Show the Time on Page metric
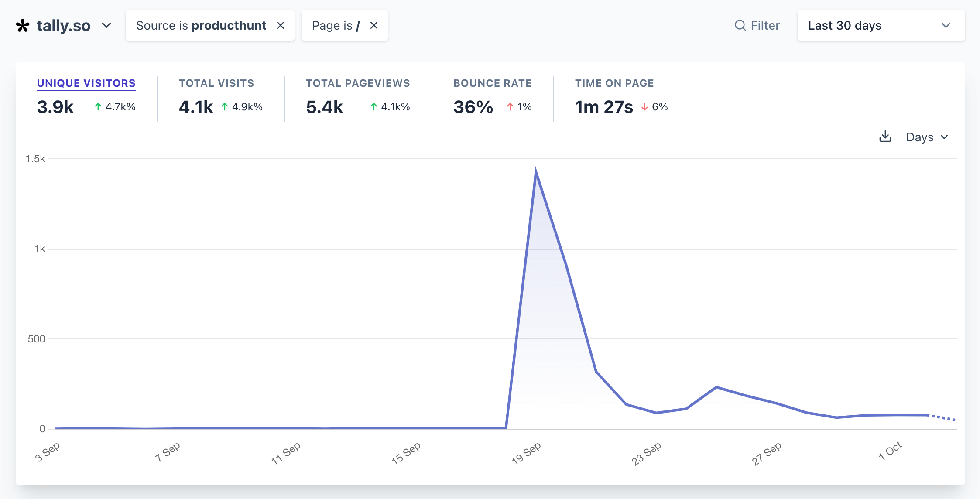Screen dimensions: 980x499 click(614, 83)
